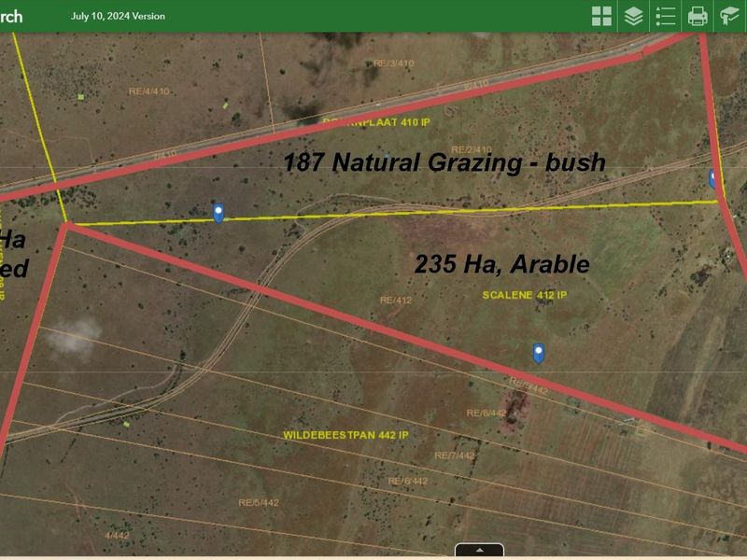Click the print map icon

point(698,16)
